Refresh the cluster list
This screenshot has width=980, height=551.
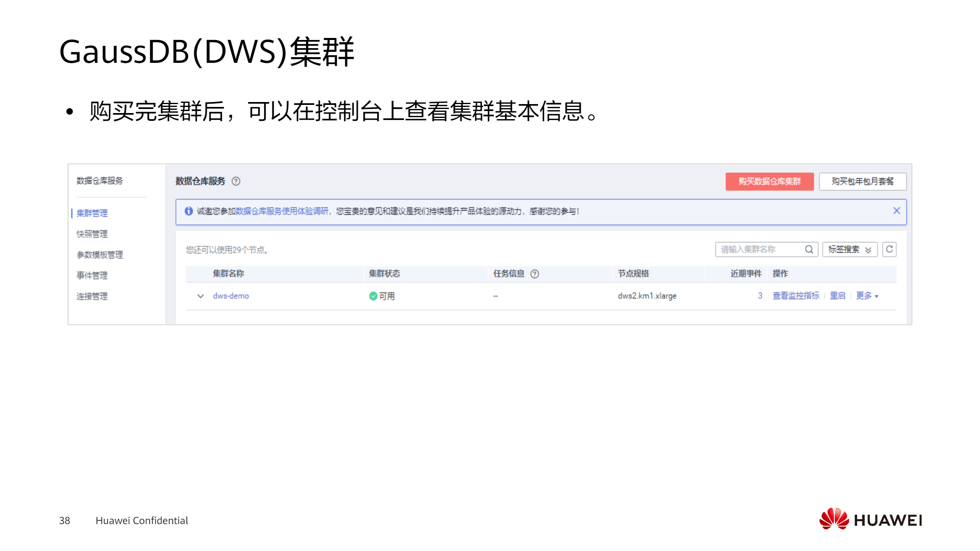point(889,249)
